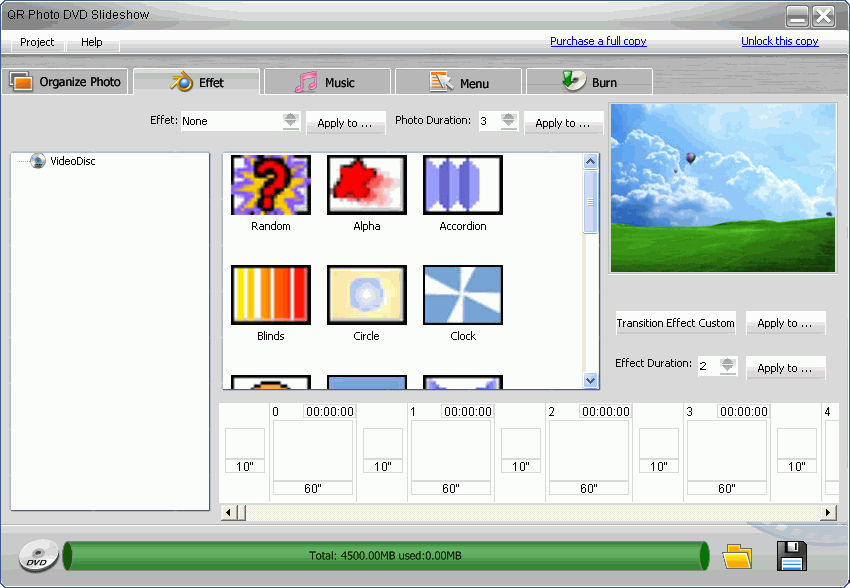This screenshot has height=588, width=850.
Task: Adjust the Photo Duration spinner arrows
Action: (508, 120)
